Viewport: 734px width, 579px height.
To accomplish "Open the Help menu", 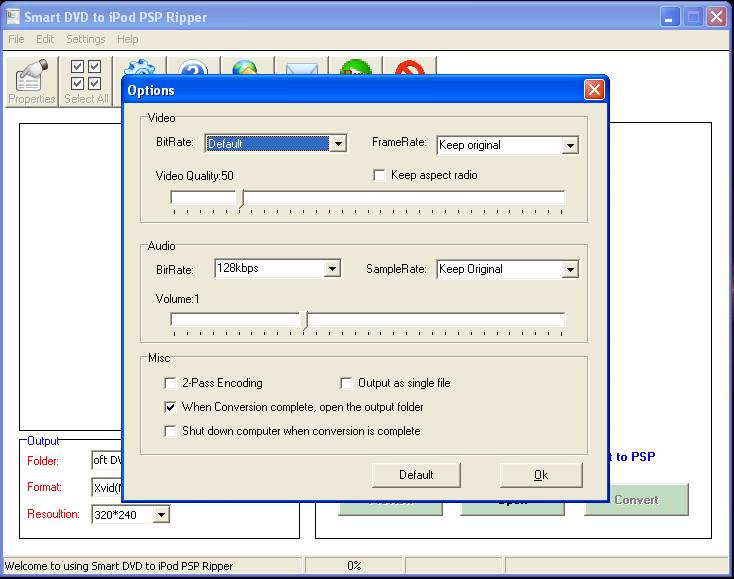I will (127, 39).
